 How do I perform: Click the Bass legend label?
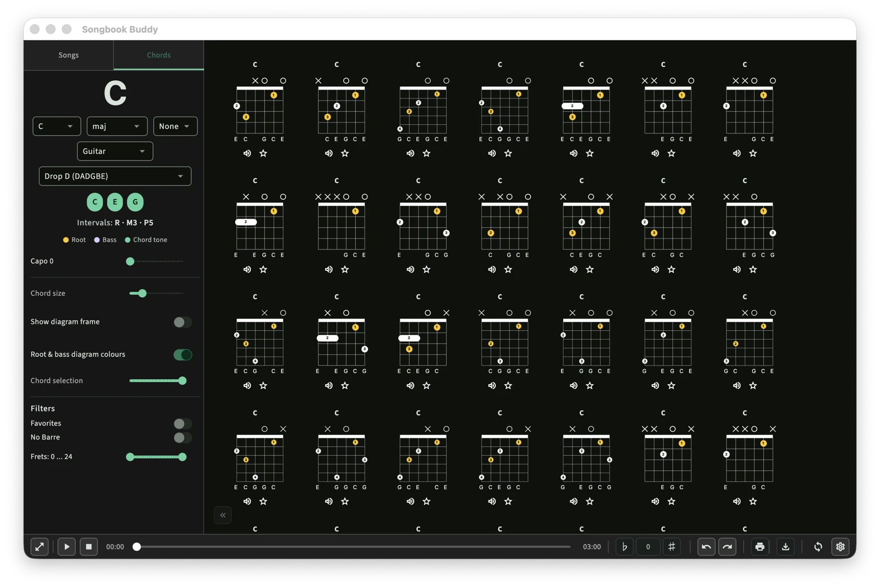(x=109, y=240)
